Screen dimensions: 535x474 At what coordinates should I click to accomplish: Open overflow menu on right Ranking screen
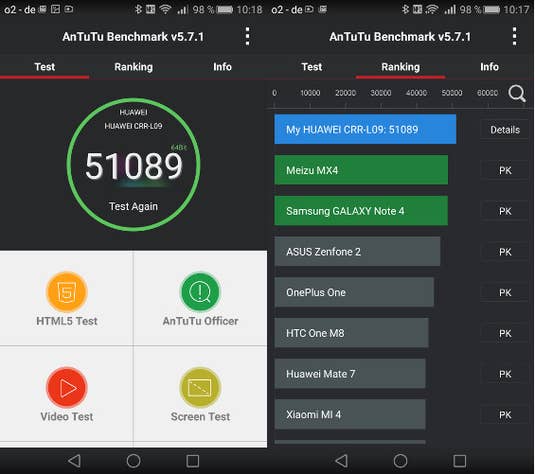pyautogui.click(x=515, y=36)
